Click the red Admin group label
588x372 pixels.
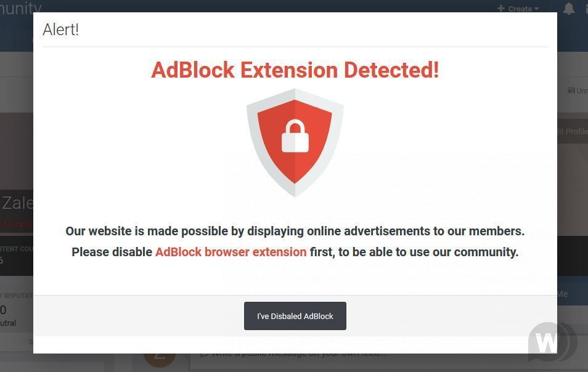point(17,224)
